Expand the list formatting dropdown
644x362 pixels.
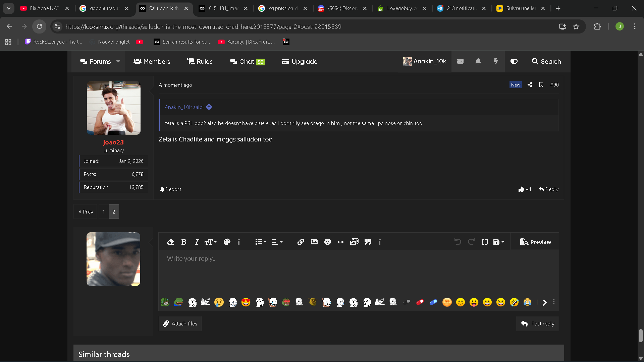coord(261,242)
